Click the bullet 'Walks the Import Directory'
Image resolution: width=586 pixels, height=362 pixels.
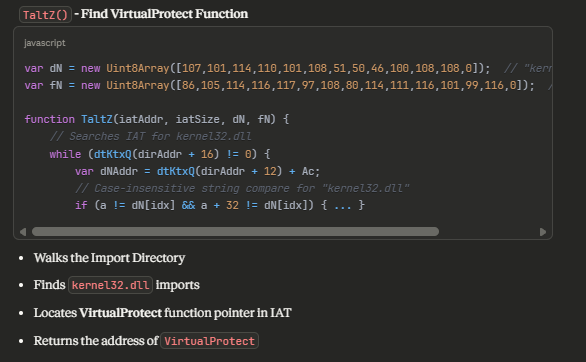pyautogui.click(x=110, y=258)
